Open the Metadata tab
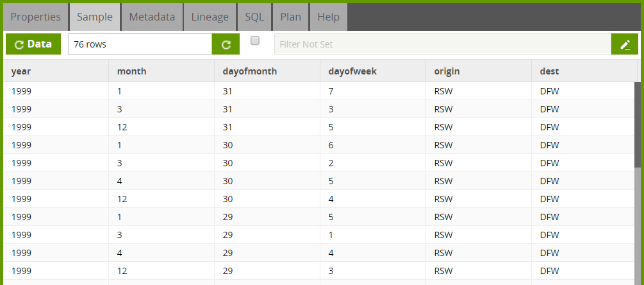 (x=152, y=17)
